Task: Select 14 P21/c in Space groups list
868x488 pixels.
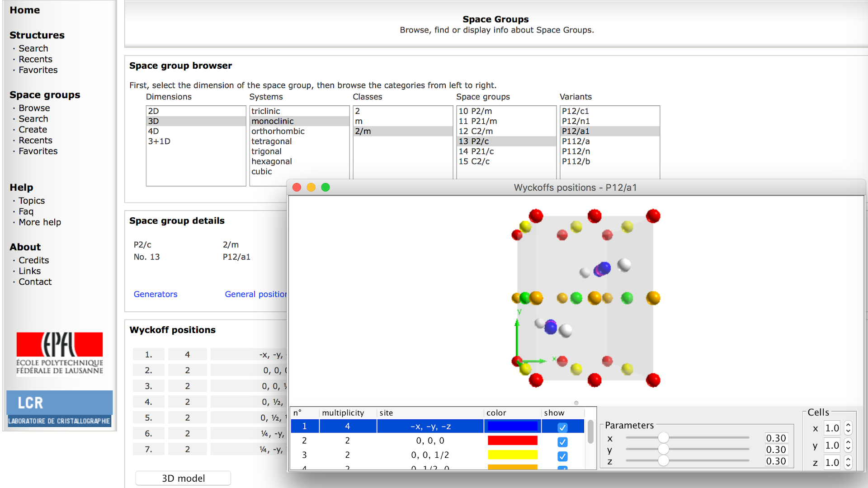Action: 476,151
